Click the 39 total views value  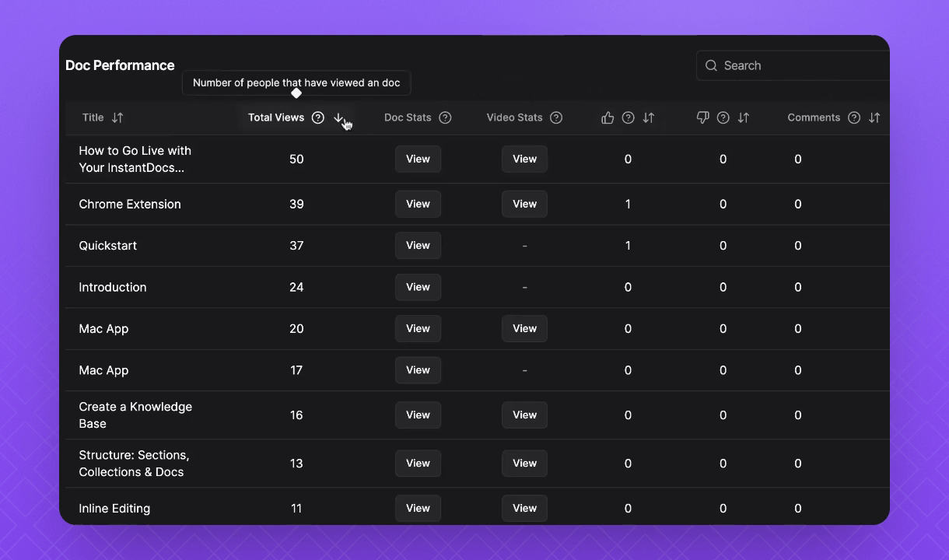[x=296, y=204]
